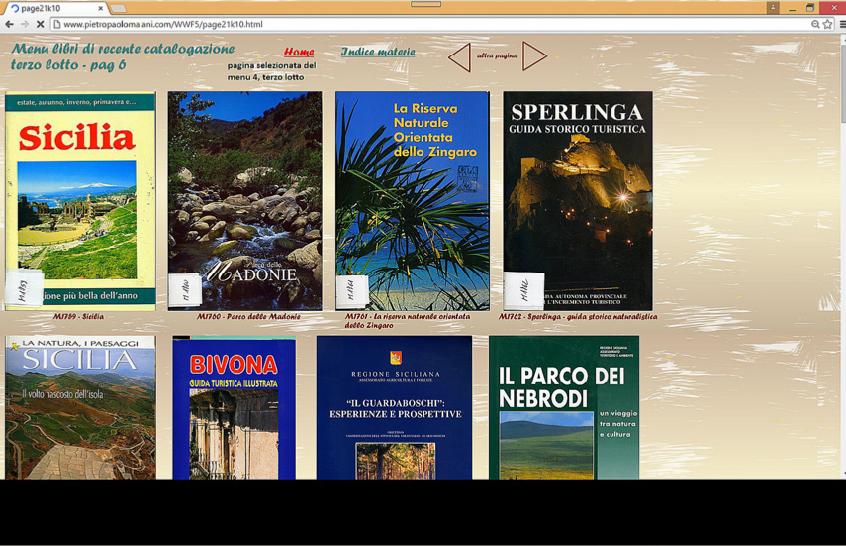Click 'pagina selezionata del menu 4' text

(x=272, y=71)
